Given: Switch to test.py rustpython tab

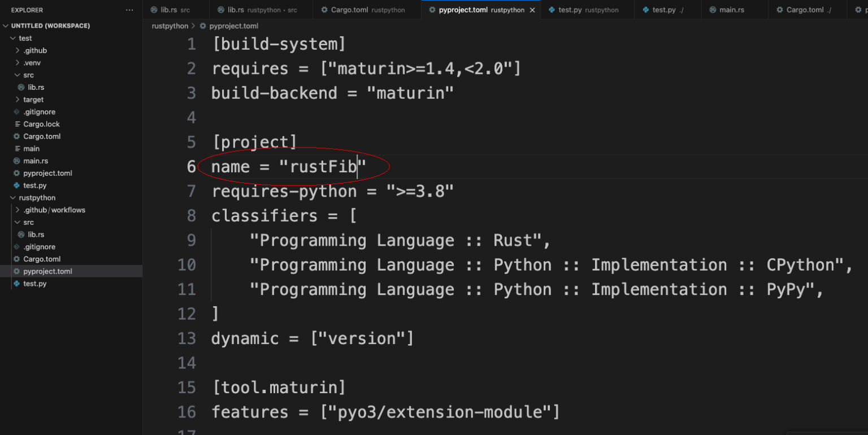Looking at the screenshot, I should pyautogui.click(x=588, y=10).
